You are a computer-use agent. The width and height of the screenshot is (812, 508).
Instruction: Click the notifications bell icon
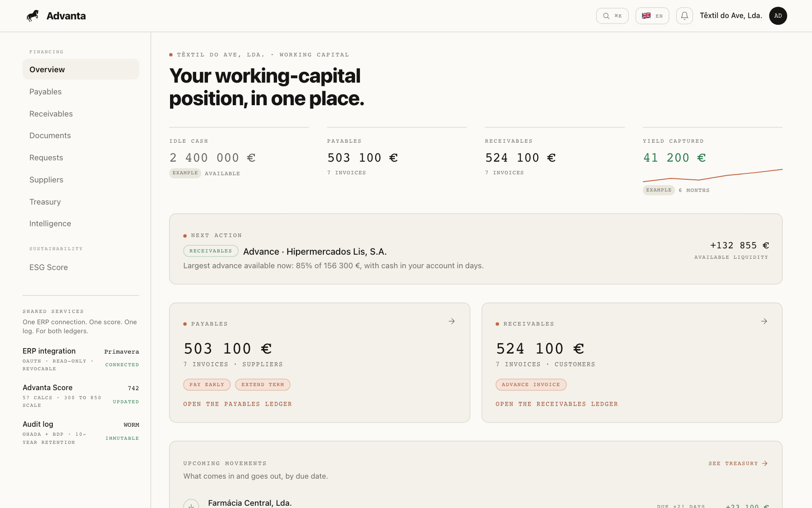(x=684, y=16)
